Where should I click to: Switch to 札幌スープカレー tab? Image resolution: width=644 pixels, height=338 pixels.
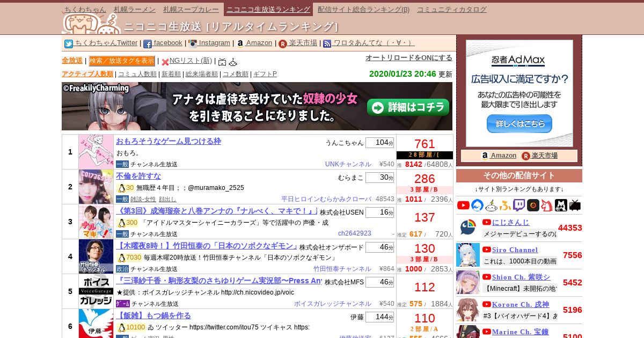191,9
